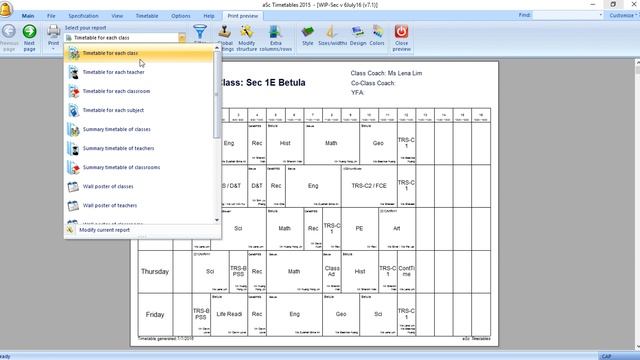Screen dimensions: 640x360
Task: Open the Help tab
Action: [209, 16]
